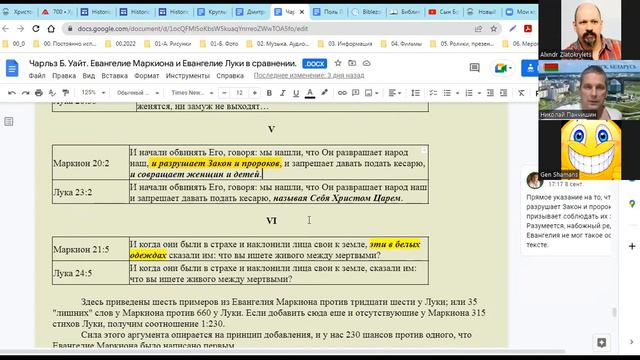Toggle italic formatting
The height and width of the screenshot is (360, 640).
[282, 93]
